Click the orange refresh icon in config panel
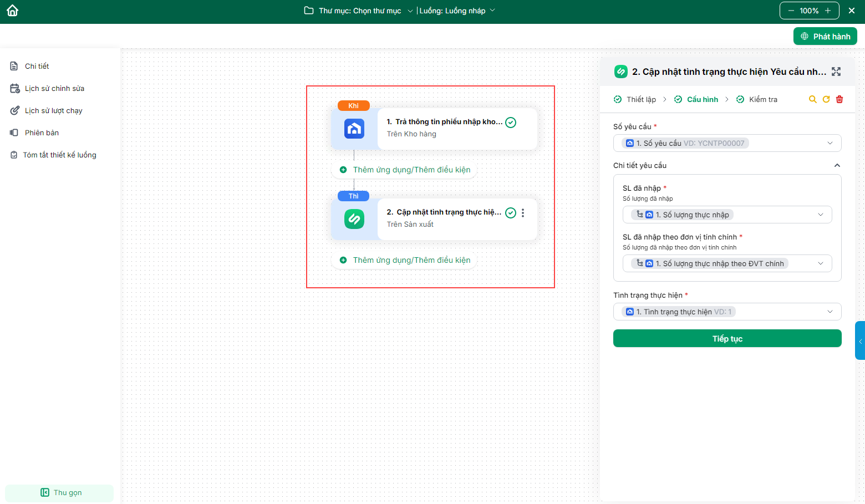 pos(826,99)
